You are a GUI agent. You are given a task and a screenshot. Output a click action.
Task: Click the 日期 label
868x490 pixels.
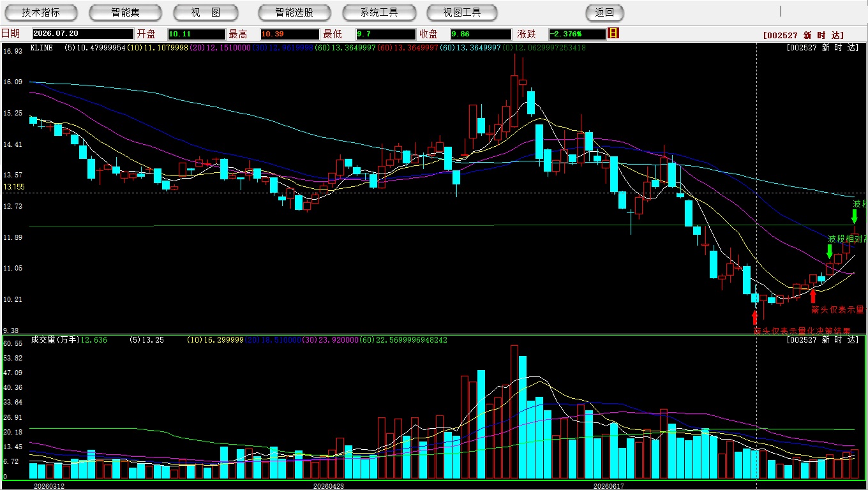click(10, 34)
